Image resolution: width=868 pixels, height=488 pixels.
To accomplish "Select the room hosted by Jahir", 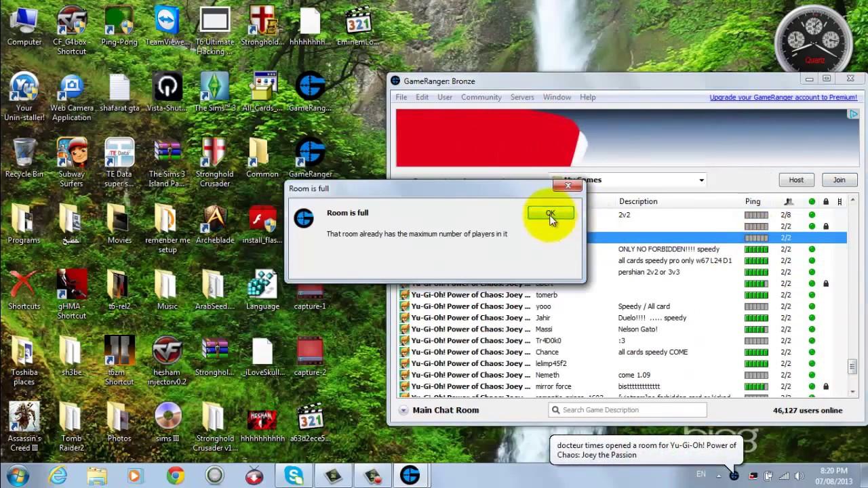I will point(621,318).
